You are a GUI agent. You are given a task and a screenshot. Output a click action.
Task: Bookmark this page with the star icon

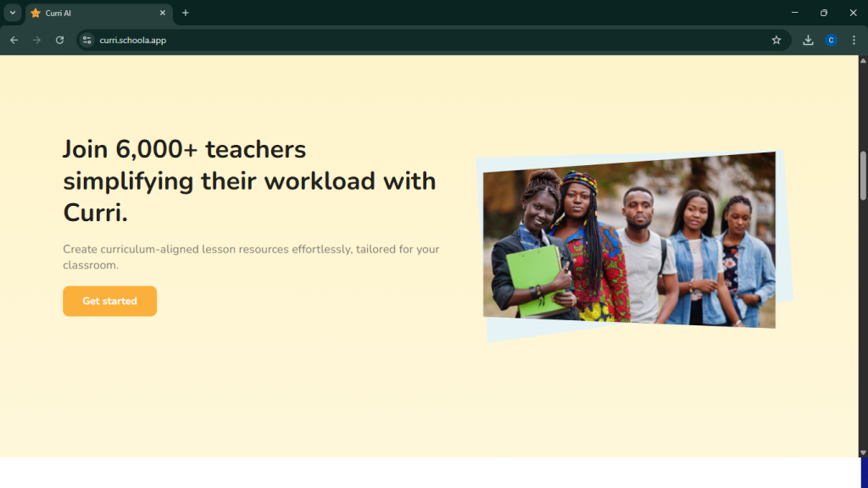pyautogui.click(x=776, y=40)
